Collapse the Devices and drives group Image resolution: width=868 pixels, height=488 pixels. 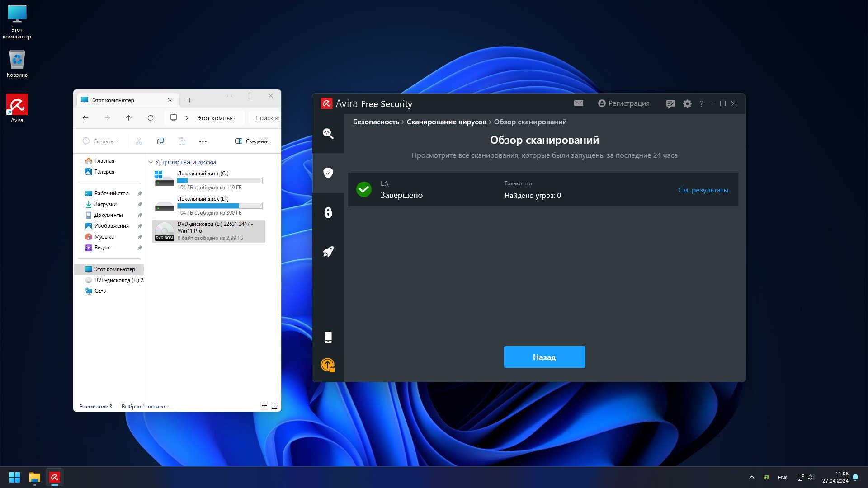click(151, 162)
